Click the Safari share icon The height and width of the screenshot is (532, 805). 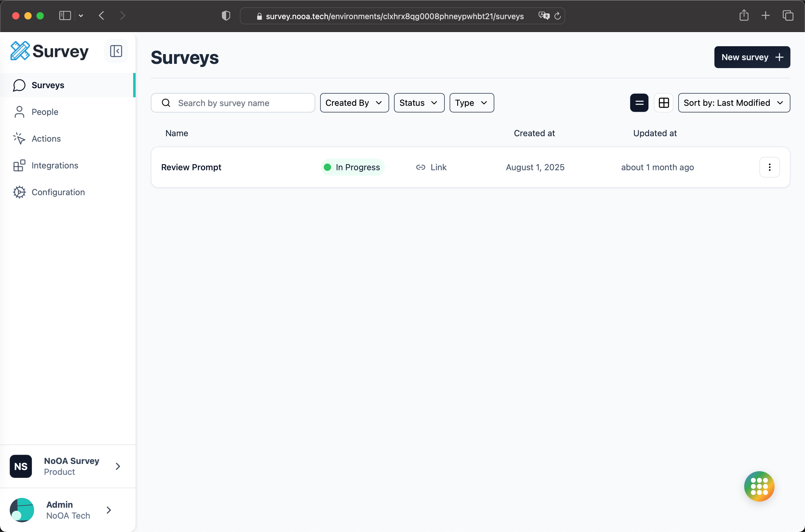tap(744, 16)
